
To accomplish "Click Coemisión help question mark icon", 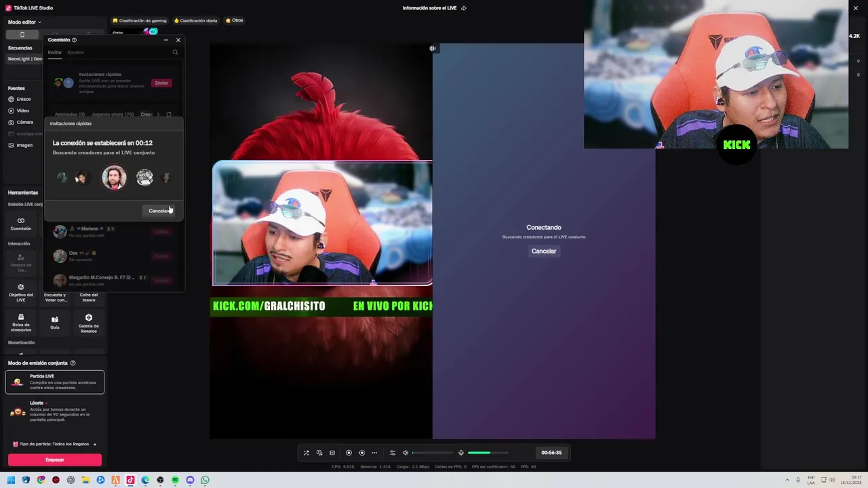I will coord(74,40).
